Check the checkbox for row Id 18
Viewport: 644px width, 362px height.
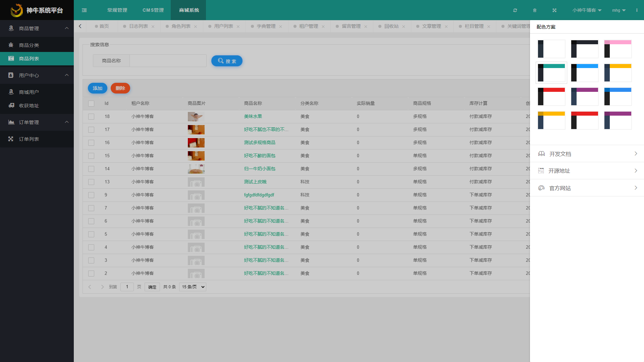click(x=91, y=117)
